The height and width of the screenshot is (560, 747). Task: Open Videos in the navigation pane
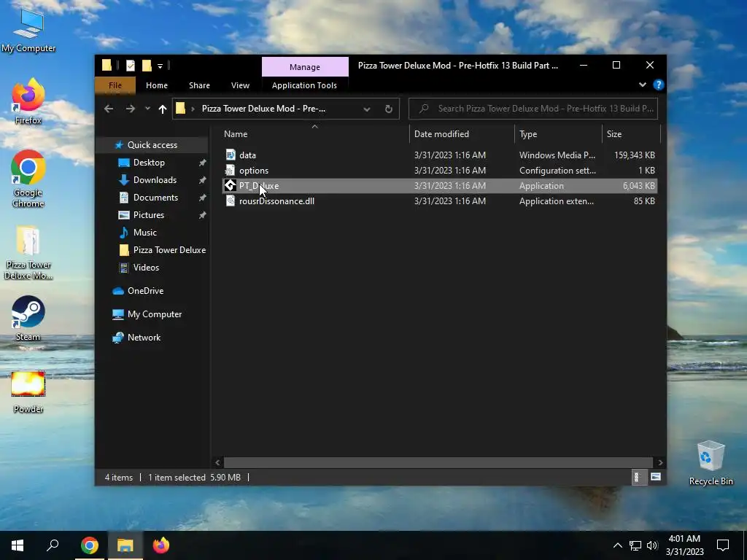(x=146, y=268)
